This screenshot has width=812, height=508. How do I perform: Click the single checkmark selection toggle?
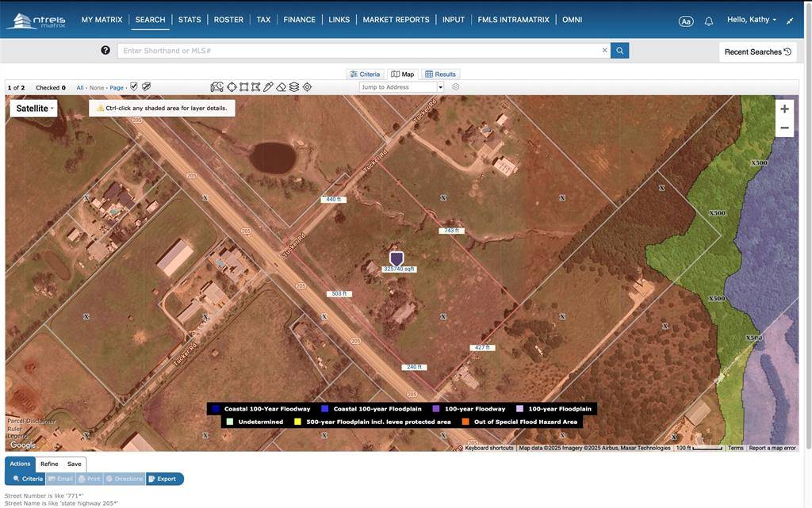(132, 86)
